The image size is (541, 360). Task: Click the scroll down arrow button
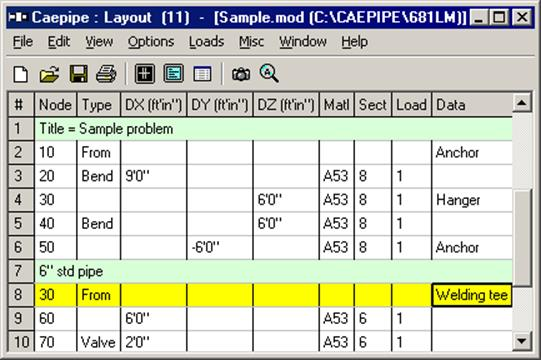522,341
